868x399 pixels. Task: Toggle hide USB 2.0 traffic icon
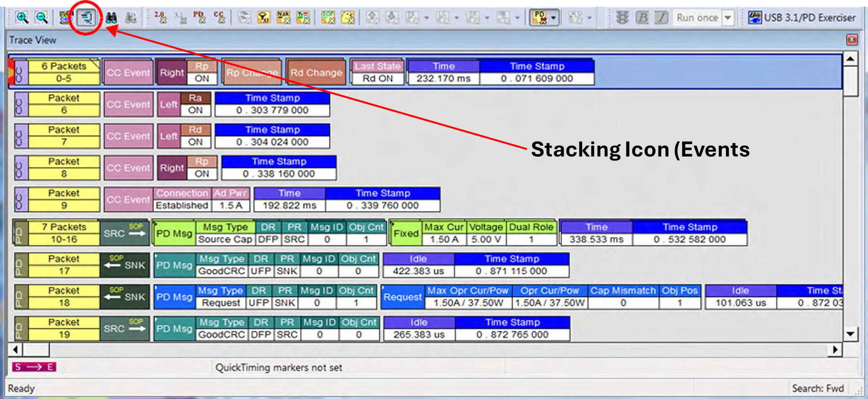(160, 17)
